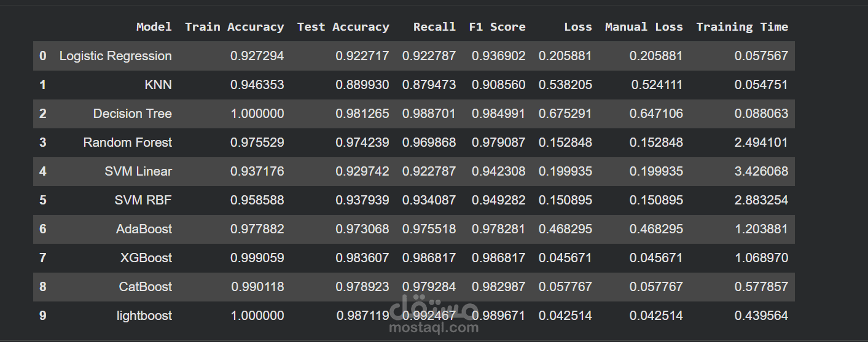Click KNN recall value 0.879473
This screenshot has height=342, width=868.
point(429,85)
